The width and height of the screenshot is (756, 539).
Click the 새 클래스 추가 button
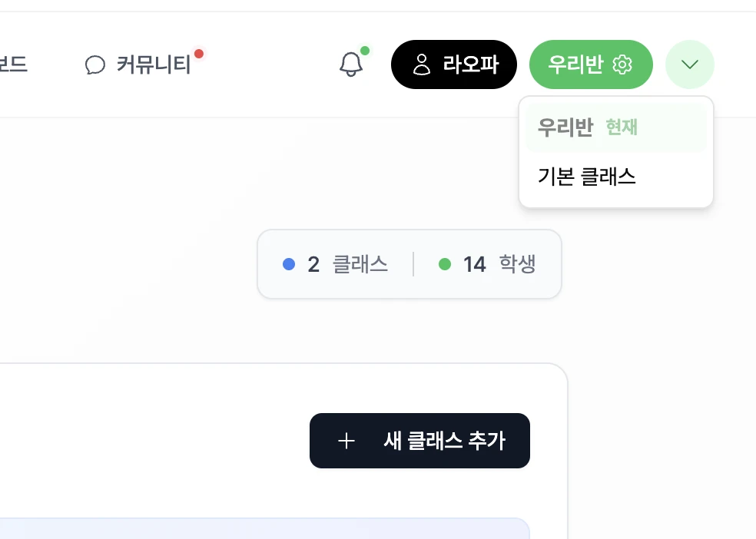point(419,440)
